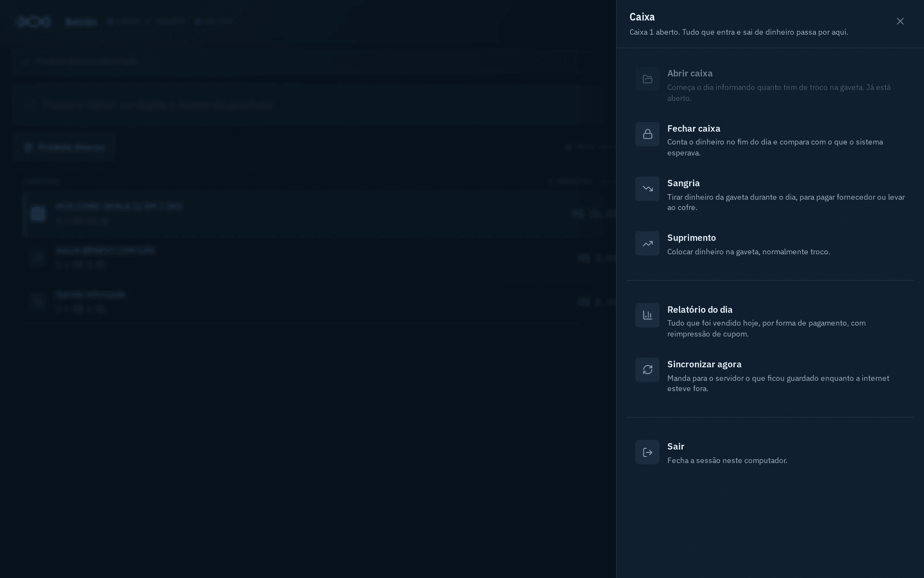This screenshot has width=924, height=578.
Task: Click the refresh arrows icon for Sincronizar agora
Action: point(647,370)
